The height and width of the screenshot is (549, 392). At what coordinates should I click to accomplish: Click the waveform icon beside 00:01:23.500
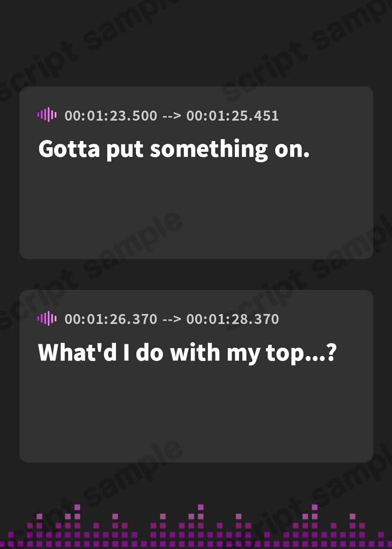point(47,115)
